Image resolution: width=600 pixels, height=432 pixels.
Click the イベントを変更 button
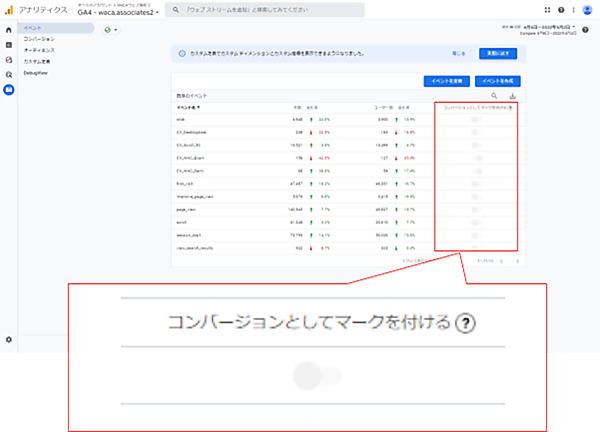click(x=446, y=80)
